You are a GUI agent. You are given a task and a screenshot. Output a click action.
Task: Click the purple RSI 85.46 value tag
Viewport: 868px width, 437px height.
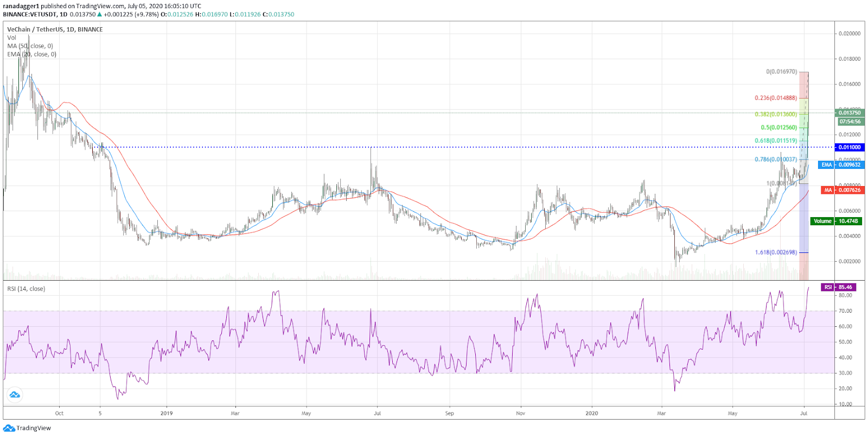click(x=838, y=287)
